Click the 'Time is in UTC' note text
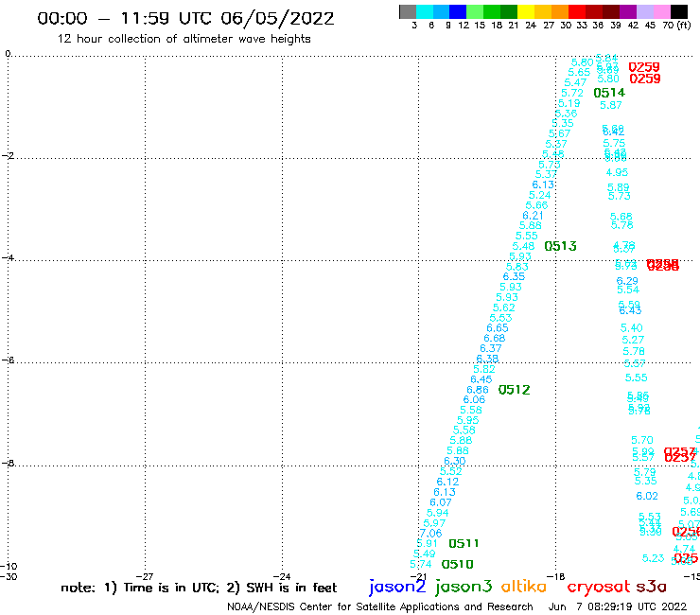The height and width of the screenshot is (615, 700). [171, 588]
